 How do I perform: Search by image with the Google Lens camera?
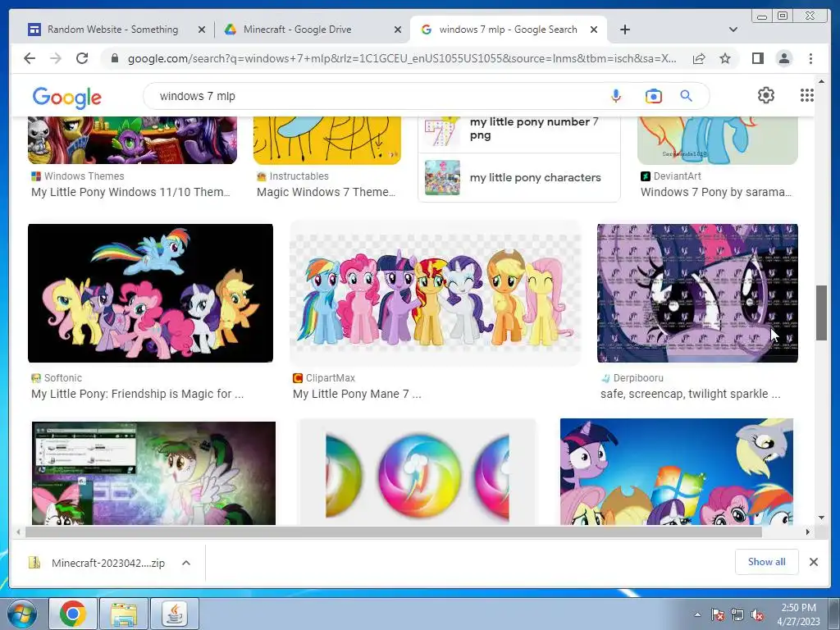[654, 97]
